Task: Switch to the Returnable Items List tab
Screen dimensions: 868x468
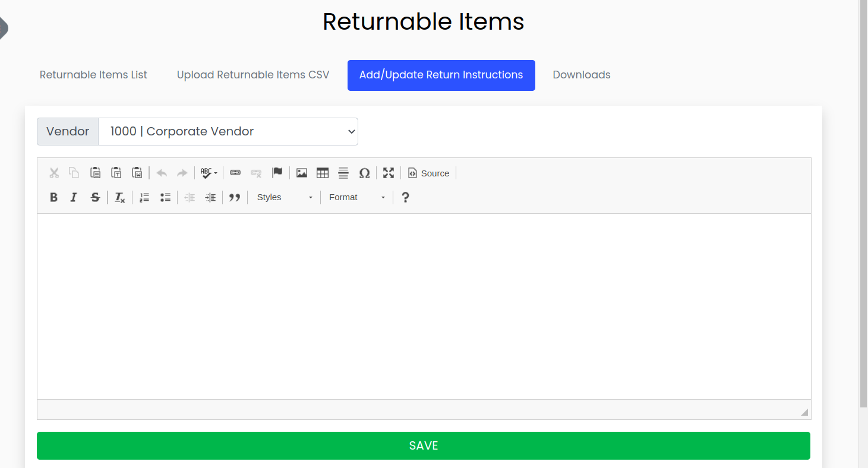Action: (x=93, y=75)
